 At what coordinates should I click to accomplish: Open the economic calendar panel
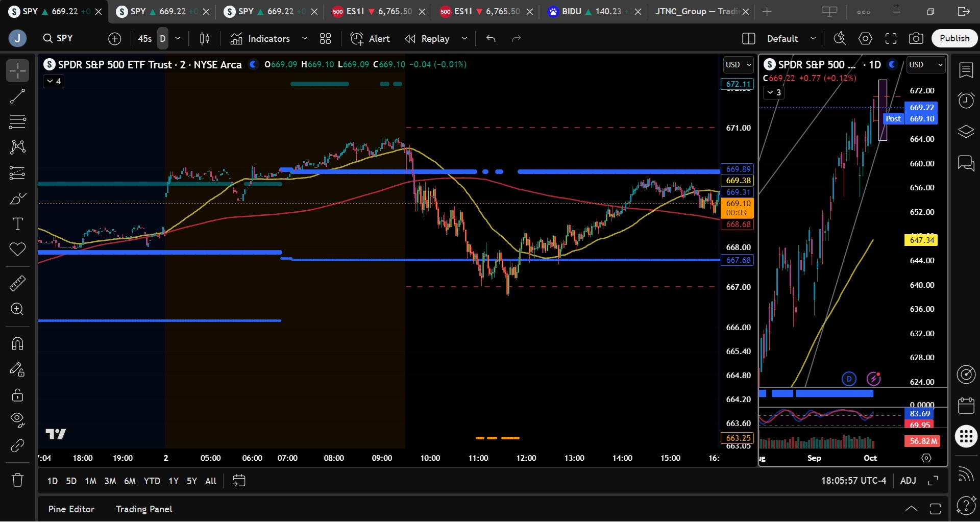(966, 406)
